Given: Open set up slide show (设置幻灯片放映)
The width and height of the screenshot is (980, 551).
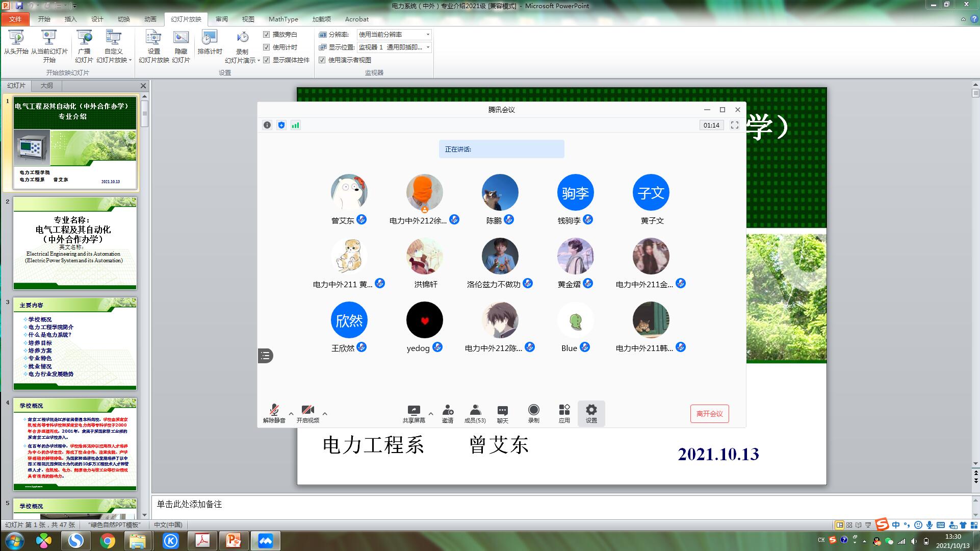Looking at the screenshot, I should (153, 46).
